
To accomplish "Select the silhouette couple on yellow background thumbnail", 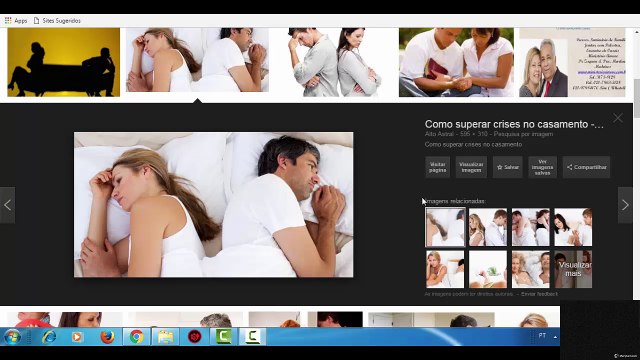I will 64,62.
